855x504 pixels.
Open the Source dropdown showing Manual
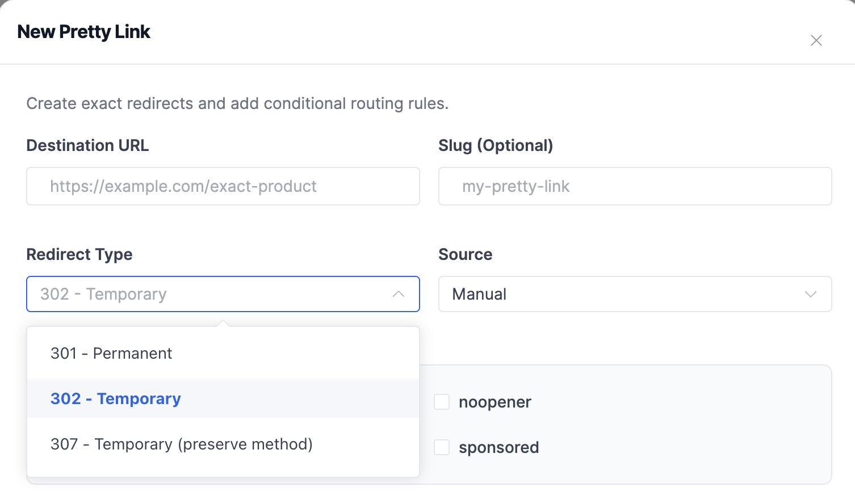click(x=625, y=294)
